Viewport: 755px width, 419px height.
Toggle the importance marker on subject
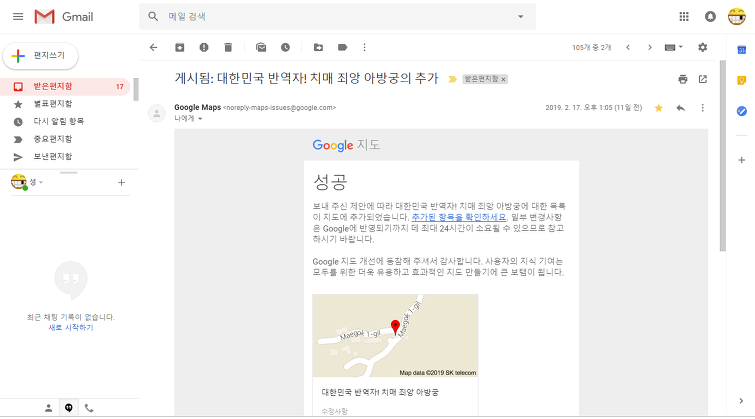click(452, 79)
